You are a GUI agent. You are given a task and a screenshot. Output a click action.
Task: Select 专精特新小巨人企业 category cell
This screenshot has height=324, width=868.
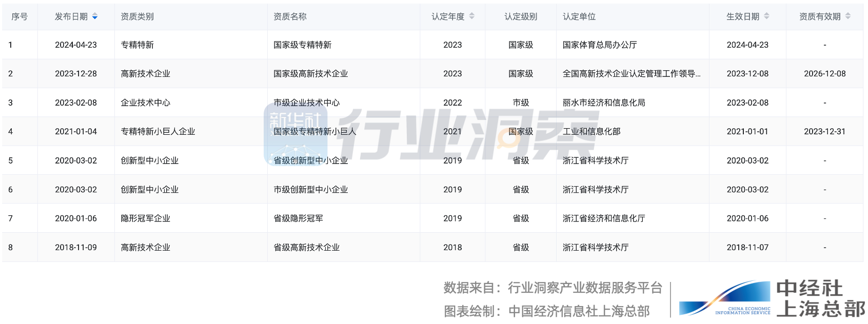point(157,131)
